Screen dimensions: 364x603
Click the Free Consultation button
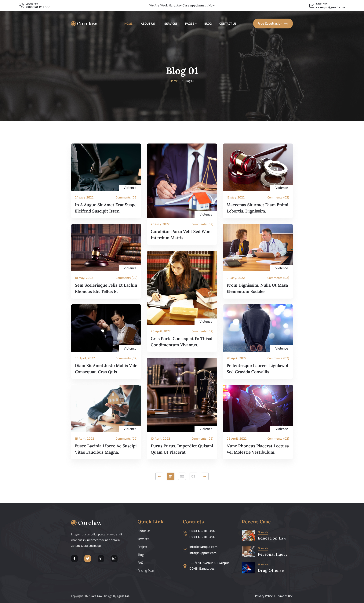(x=273, y=24)
